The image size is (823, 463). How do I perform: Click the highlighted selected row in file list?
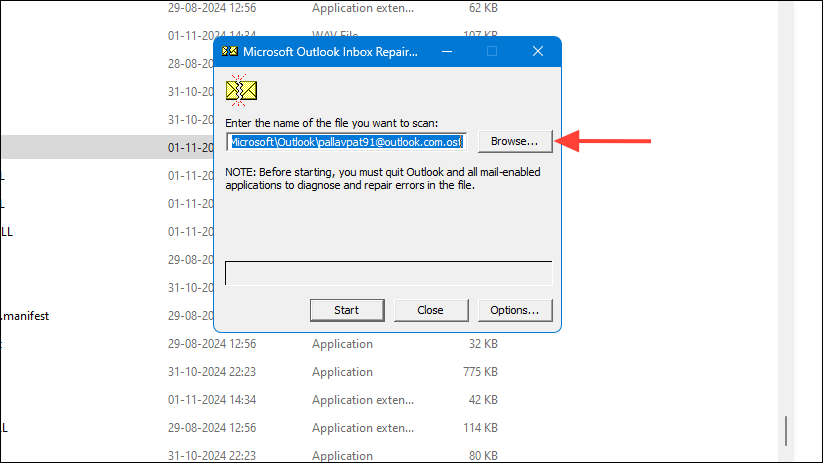point(108,148)
